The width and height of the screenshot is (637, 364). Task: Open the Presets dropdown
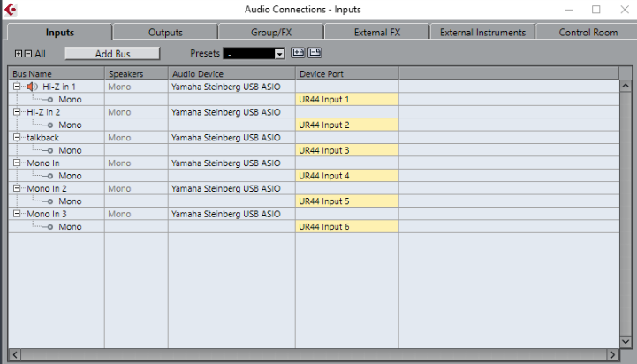(x=279, y=54)
